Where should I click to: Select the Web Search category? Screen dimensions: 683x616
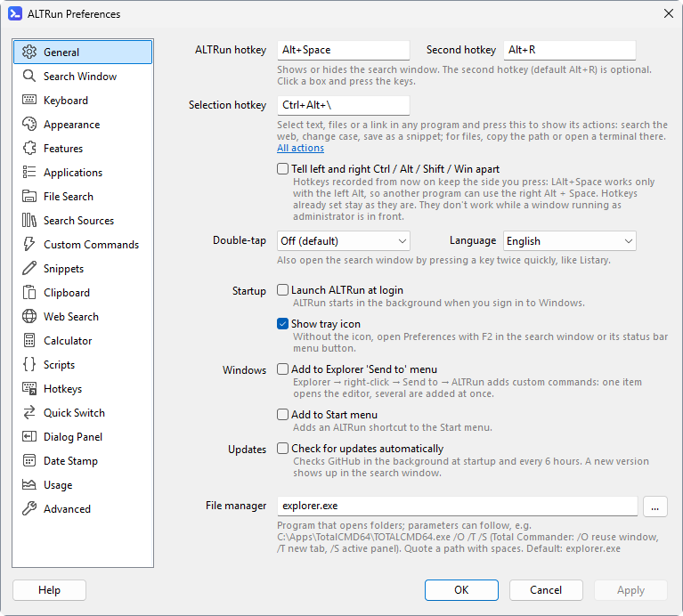click(x=83, y=317)
